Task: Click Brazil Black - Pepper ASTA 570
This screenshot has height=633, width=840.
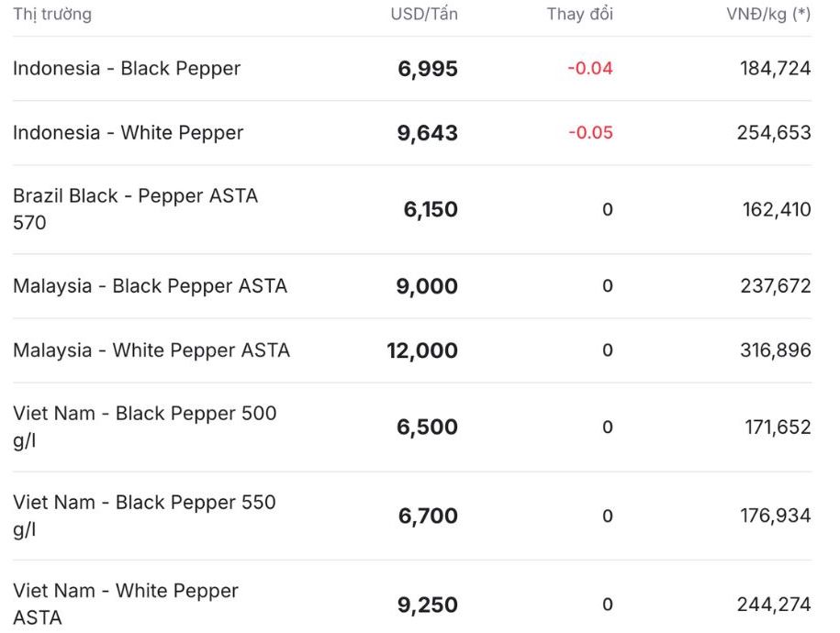Action: pos(135,209)
